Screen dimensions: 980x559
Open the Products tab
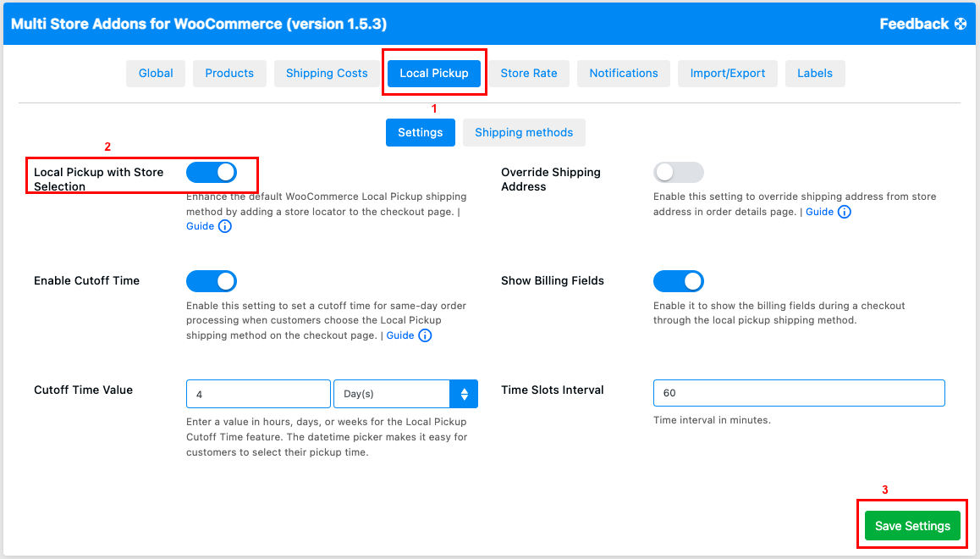pyautogui.click(x=229, y=73)
